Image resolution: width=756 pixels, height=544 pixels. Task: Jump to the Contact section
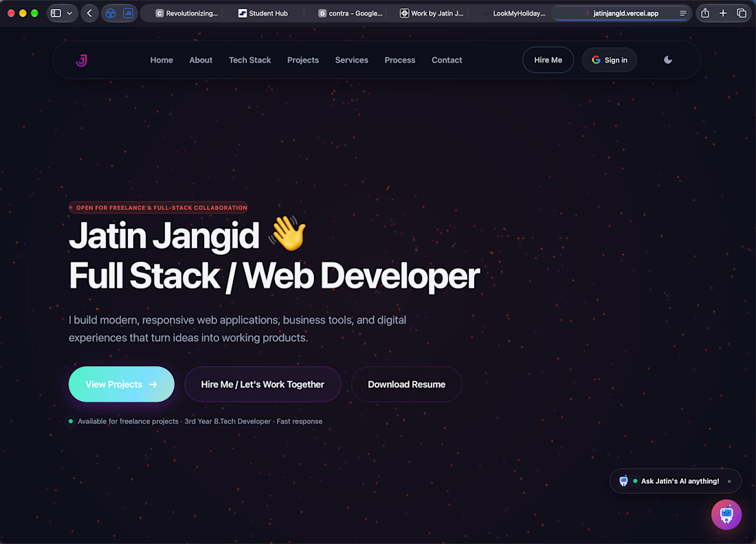tap(447, 60)
